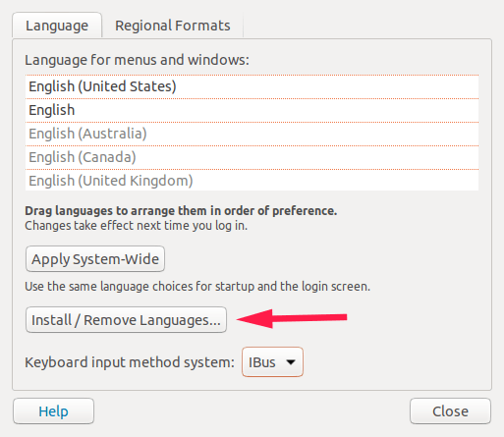The image size is (504, 437).
Task: Click the Apply System-Wide button
Action: (x=95, y=259)
